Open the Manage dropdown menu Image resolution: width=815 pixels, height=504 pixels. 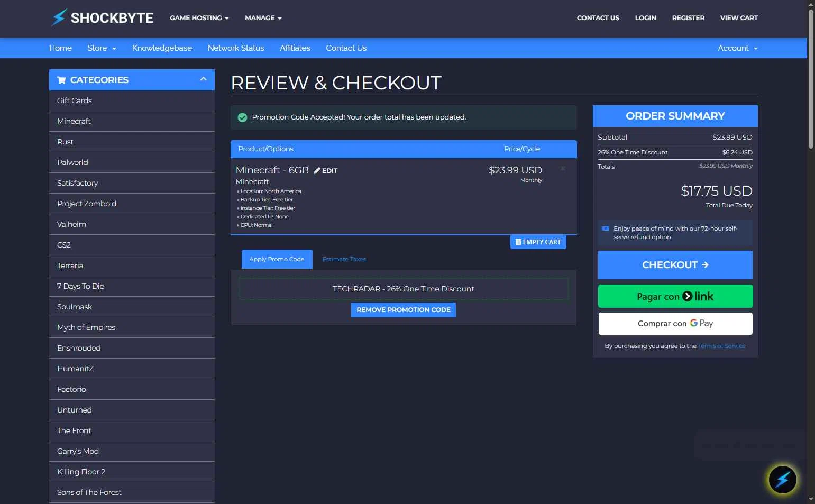[263, 18]
